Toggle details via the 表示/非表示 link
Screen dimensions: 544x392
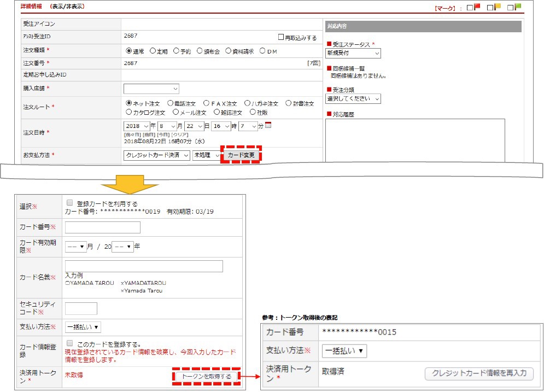tap(67, 7)
